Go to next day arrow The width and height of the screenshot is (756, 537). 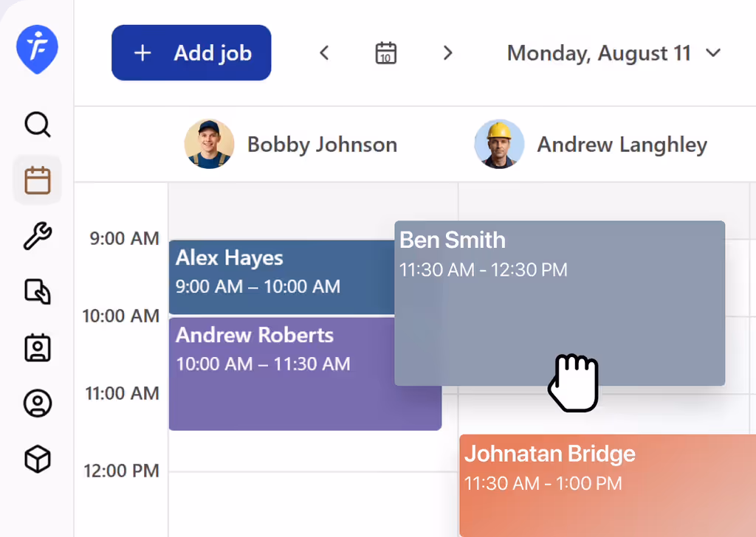tap(448, 52)
